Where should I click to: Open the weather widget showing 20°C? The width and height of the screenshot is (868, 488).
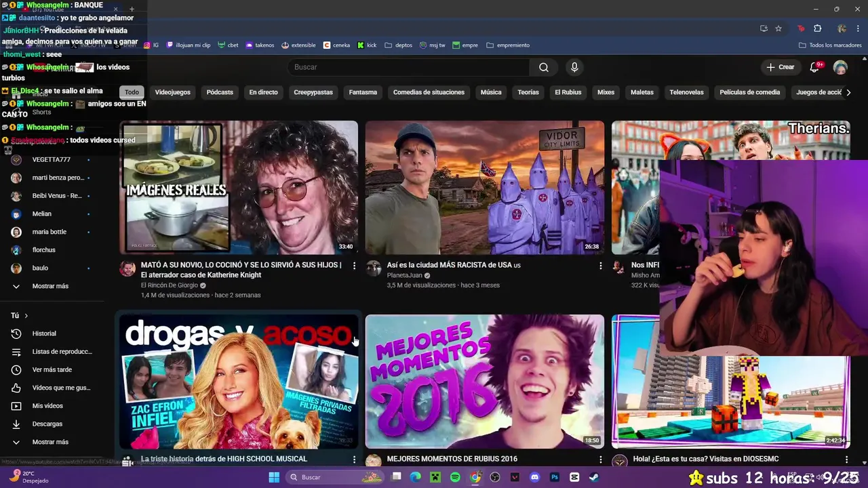(x=28, y=477)
